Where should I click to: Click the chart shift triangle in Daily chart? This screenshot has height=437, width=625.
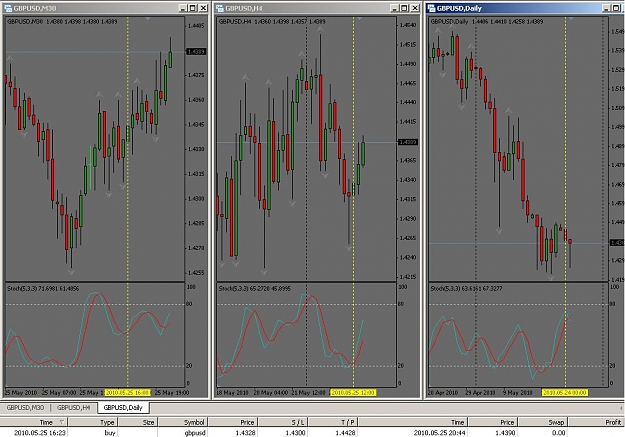click(571, 18)
